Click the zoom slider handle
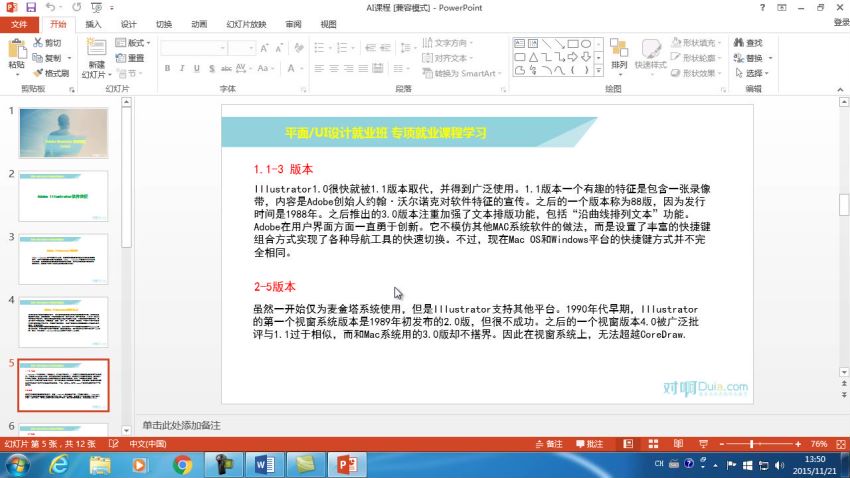The width and height of the screenshot is (850, 478). click(751, 444)
